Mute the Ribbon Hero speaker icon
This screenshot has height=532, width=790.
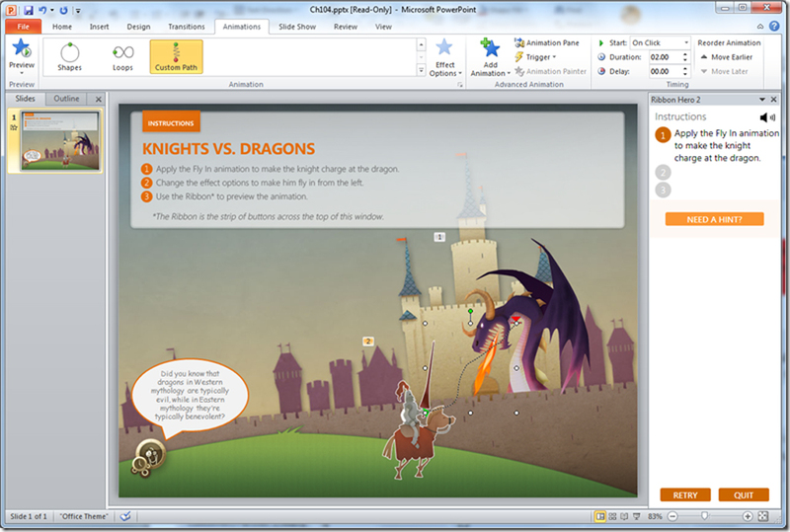767,117
